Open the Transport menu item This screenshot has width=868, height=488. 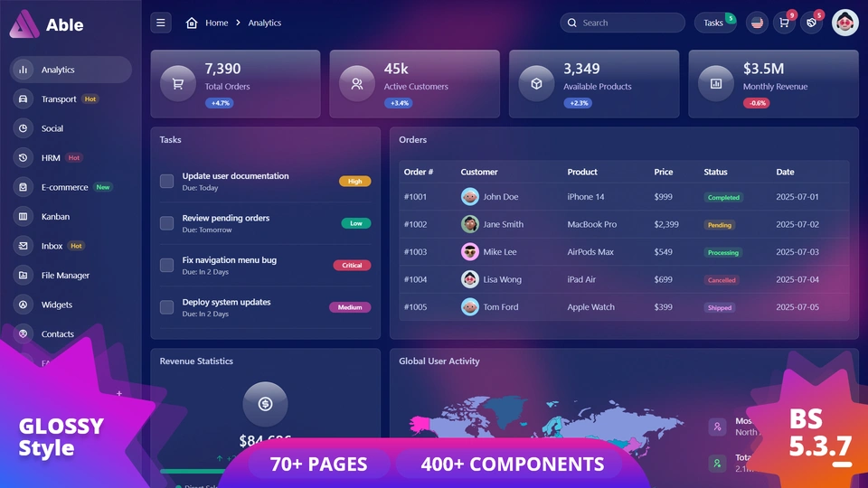click(x=71, y=99)
